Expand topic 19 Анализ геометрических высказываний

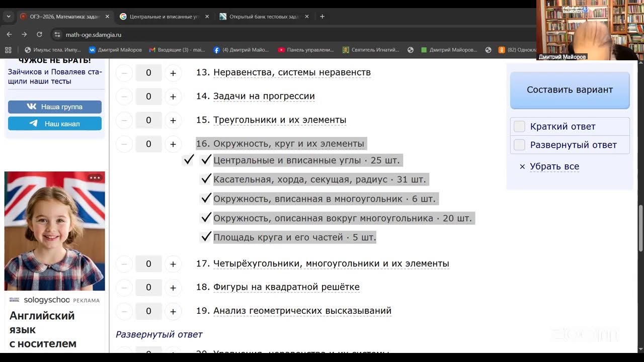click(x=302, y=311)
